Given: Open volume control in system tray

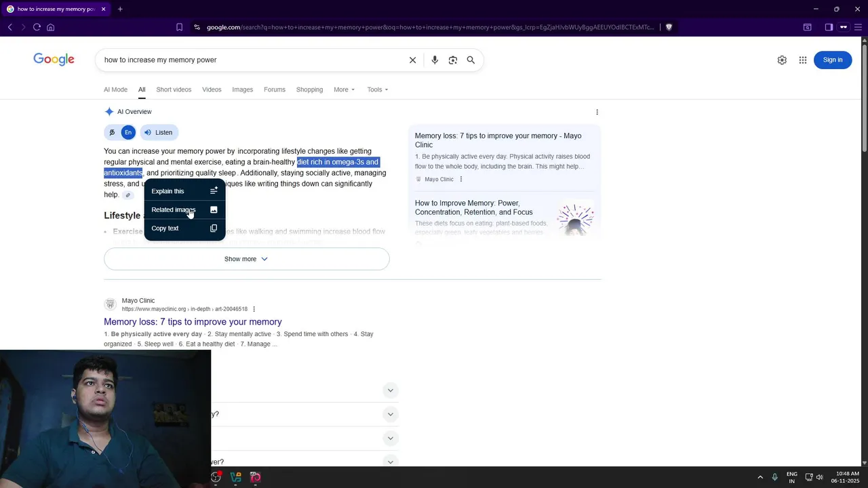Looking at the screenshot, I should pyautogui.click(x=820, y=477).
